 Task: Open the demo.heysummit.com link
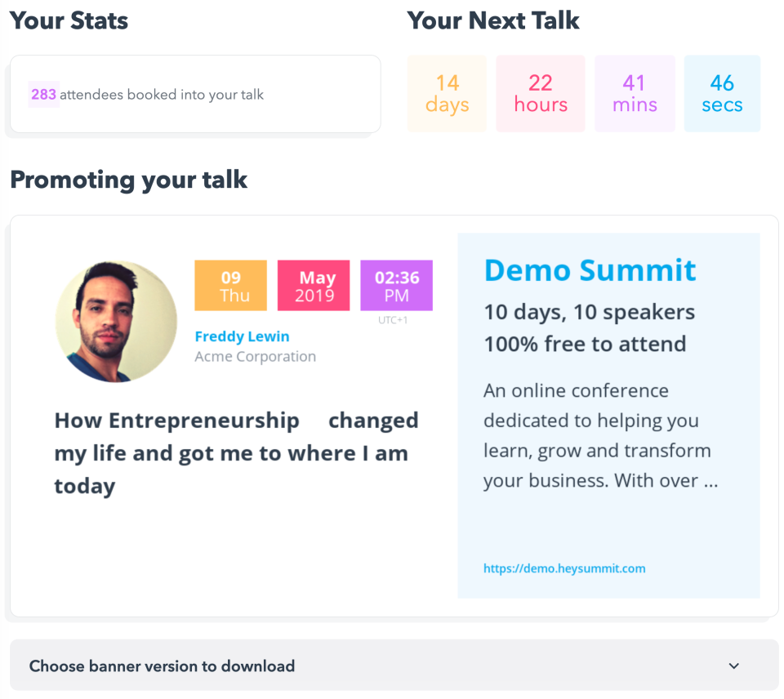click(564, 568)
